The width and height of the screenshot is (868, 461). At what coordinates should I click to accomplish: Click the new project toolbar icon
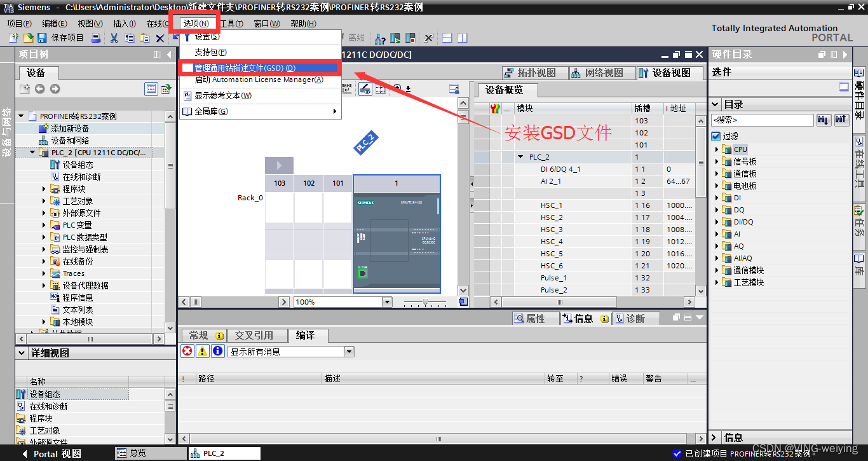[x=13, y=38]
